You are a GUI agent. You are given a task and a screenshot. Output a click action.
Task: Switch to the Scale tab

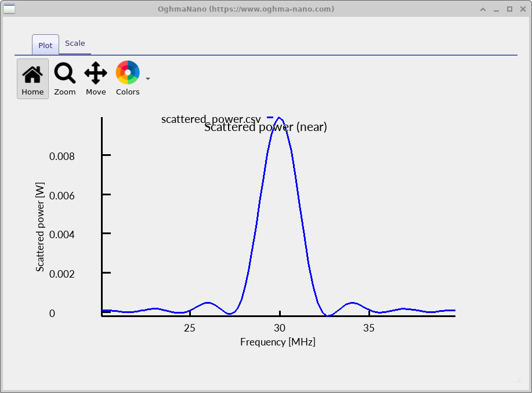75,43
